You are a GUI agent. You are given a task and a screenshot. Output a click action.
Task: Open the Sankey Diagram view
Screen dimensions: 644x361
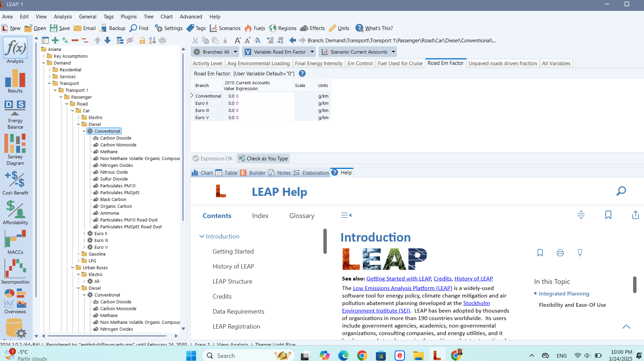point(15,149)
